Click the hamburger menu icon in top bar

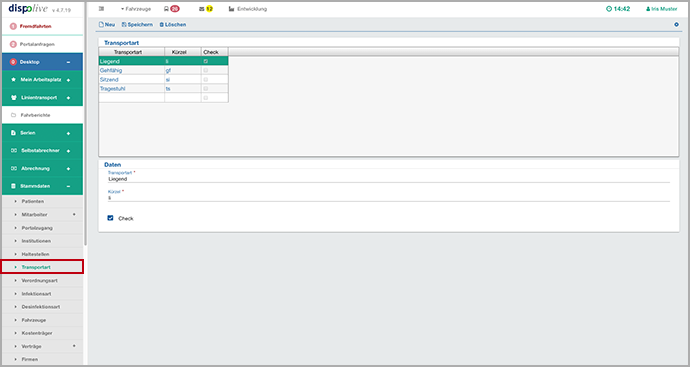[x=101, y=9]
